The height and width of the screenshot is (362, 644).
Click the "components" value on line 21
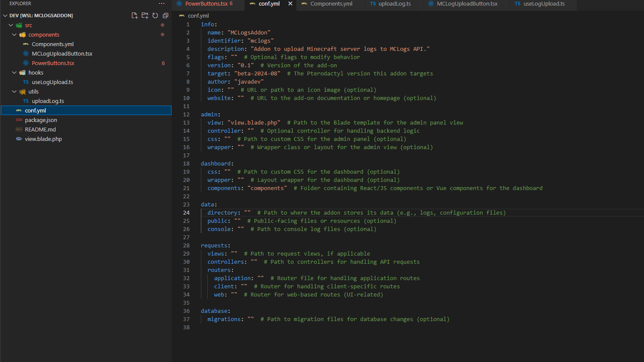[267, 188]
